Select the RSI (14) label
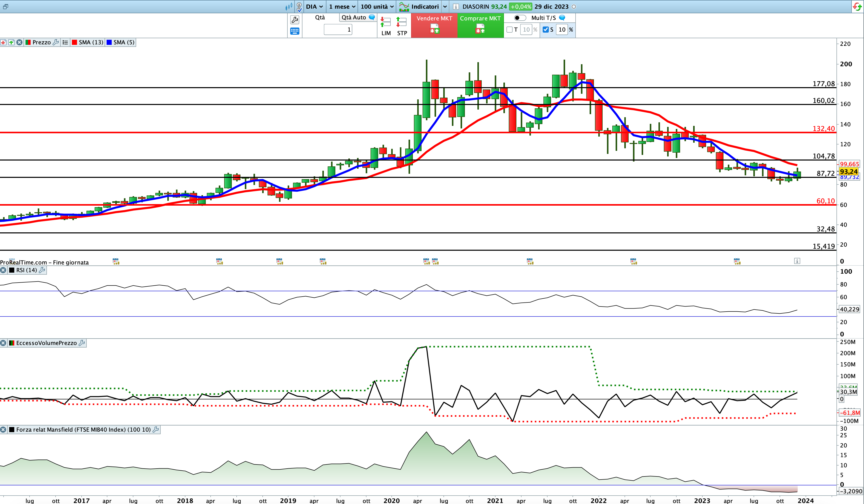Image resolution: width=864 pixels, height=504 pixels. click(x=27, y=270)
